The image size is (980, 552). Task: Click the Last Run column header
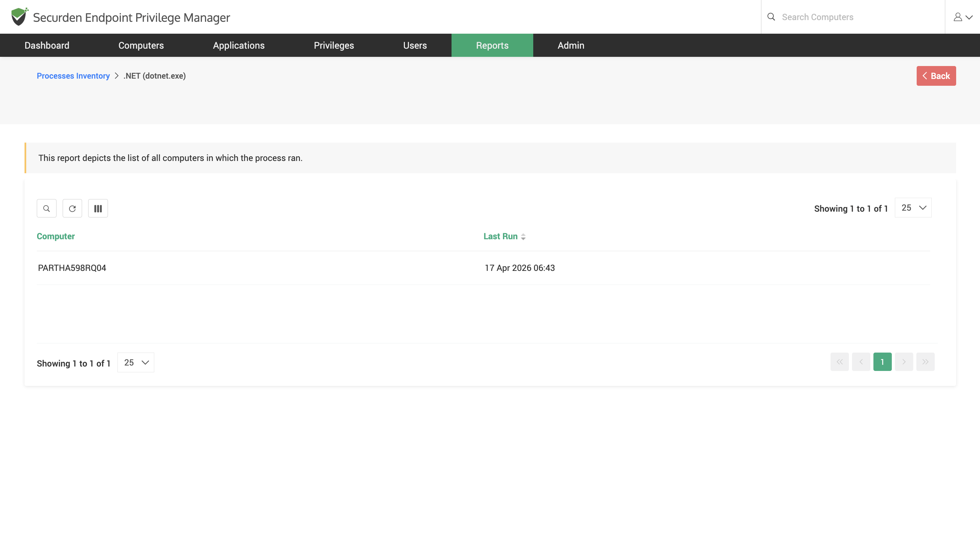[501, 237]
